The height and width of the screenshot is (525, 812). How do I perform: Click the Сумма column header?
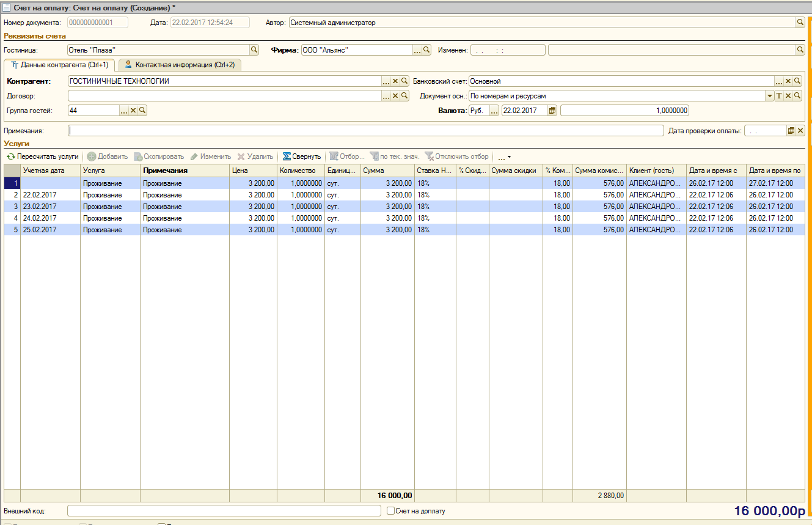tap(387, 171)
